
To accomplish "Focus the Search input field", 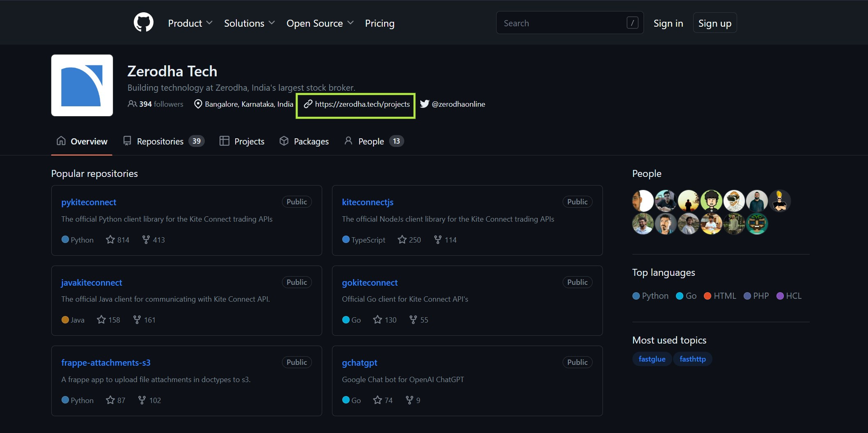I will tap(570, 23).
